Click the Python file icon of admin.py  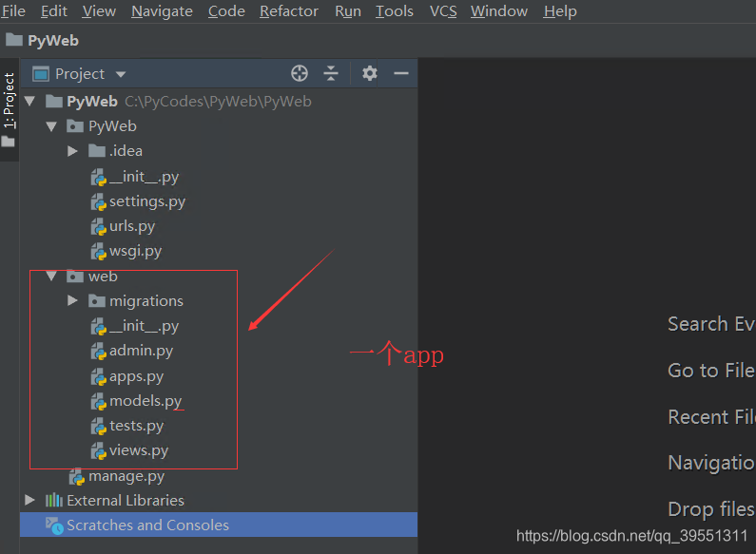pos(98,352)
